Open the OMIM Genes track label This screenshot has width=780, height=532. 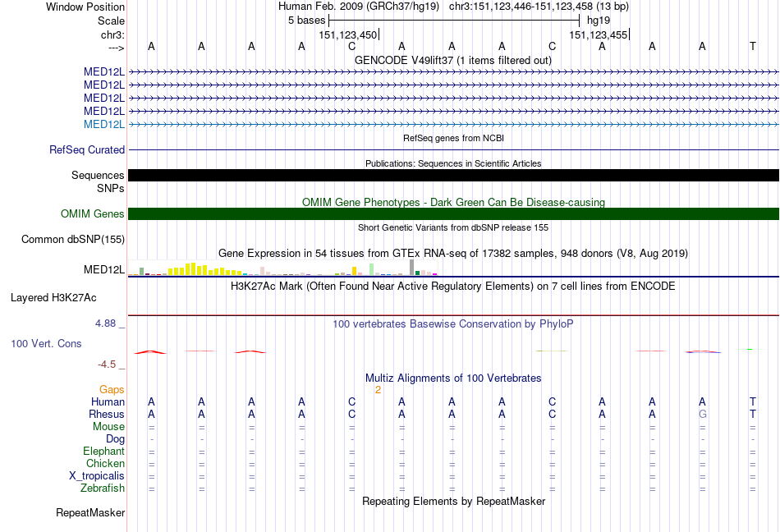coord(93,213)
